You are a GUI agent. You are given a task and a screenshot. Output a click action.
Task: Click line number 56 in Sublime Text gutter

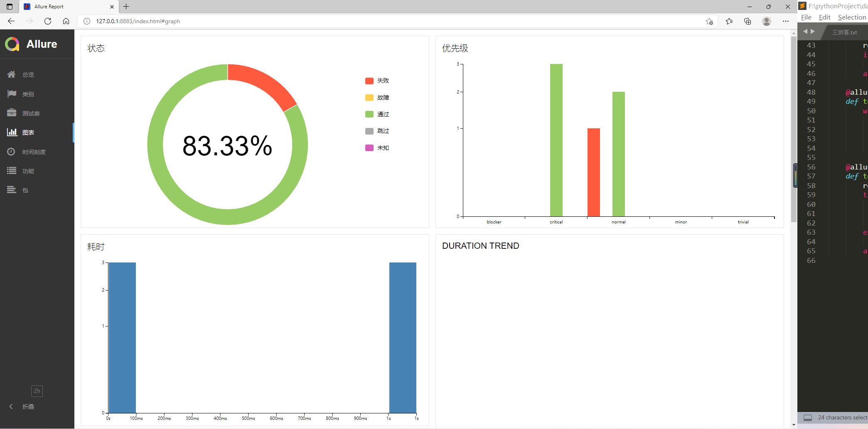point(811,167)
